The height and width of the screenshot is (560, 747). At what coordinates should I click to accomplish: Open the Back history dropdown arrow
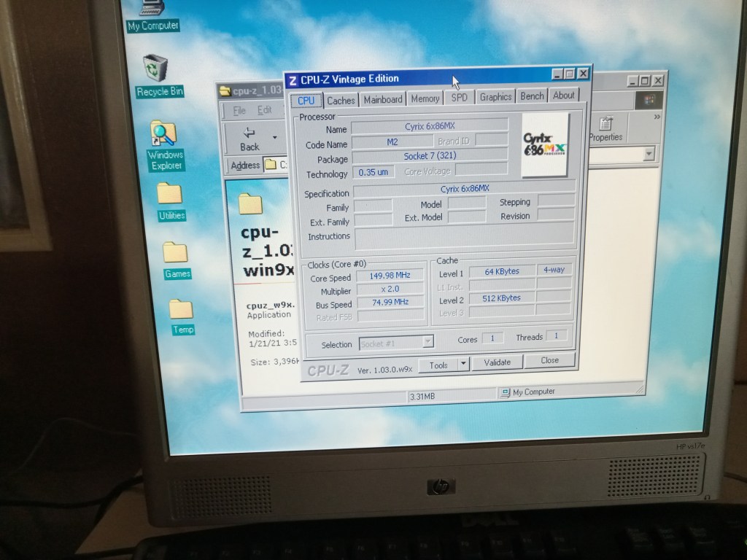click(275, 137)
